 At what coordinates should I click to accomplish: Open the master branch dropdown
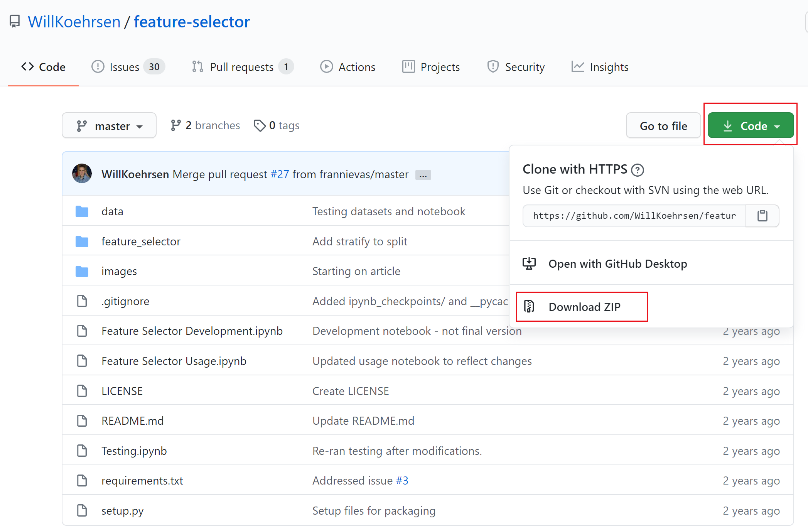tap(109, 126)
